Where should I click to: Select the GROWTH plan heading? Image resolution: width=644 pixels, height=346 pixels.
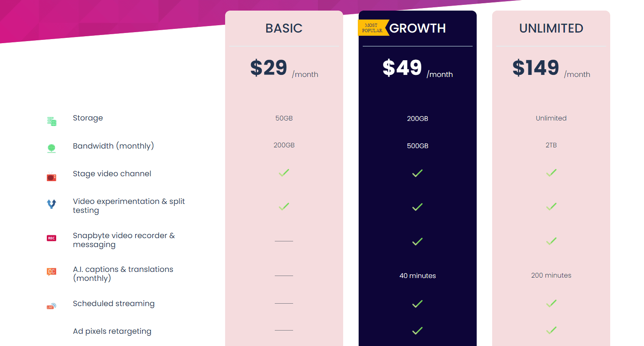coord(417,28)
